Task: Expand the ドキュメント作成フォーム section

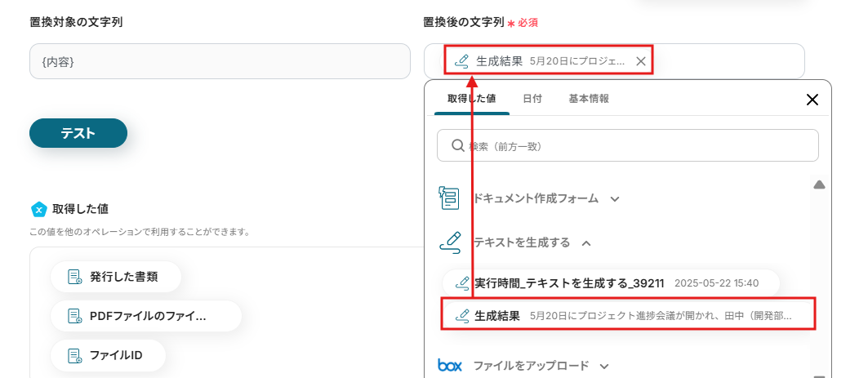Action: pyautogui.click(x=615, y=198)
